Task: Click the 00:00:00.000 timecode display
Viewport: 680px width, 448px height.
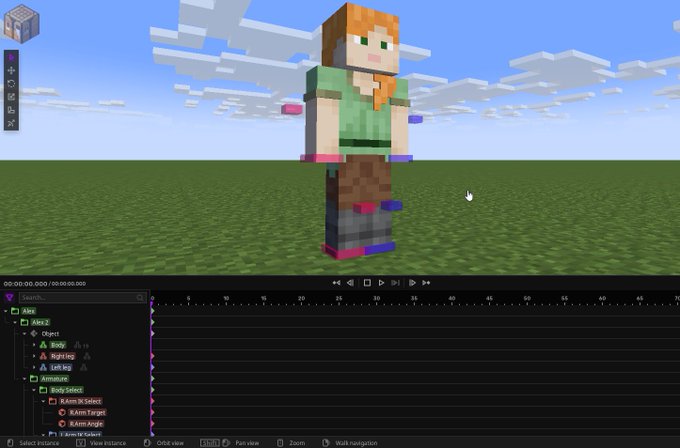Action: pos(25,284)
